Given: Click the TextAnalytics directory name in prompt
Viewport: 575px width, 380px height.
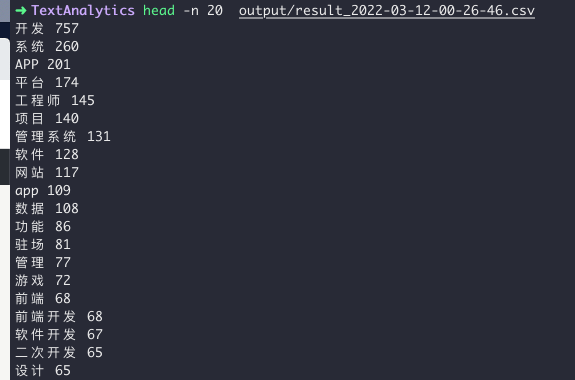Looking at the screenshot, I should [x=83, y=10].
